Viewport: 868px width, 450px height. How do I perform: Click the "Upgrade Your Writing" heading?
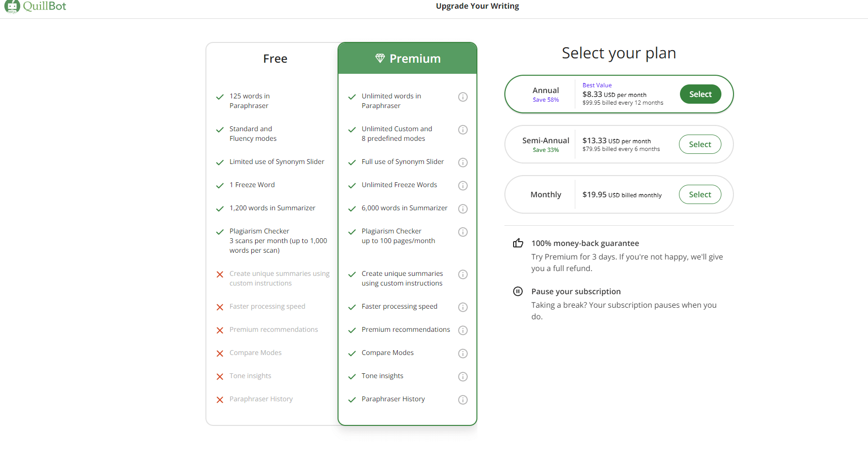477,6
